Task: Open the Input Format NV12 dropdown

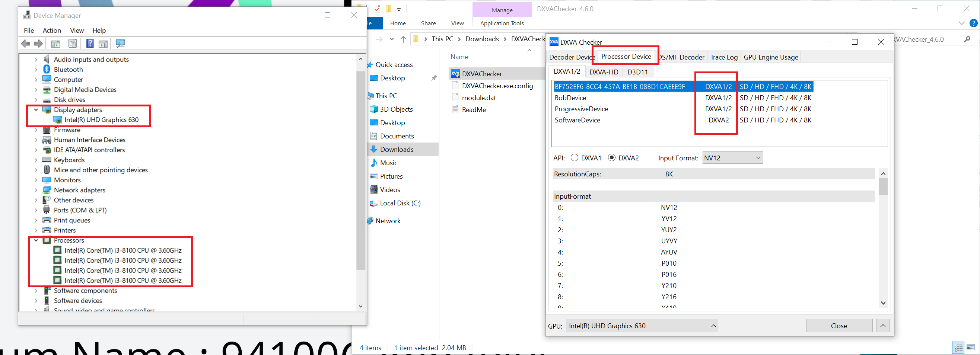Action: [732, 158]
